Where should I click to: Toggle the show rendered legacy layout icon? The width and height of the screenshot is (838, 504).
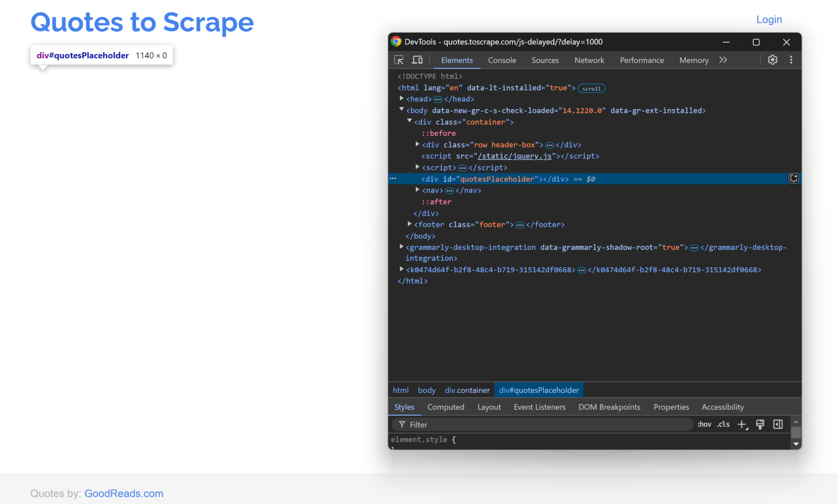(x=760, y=424)
